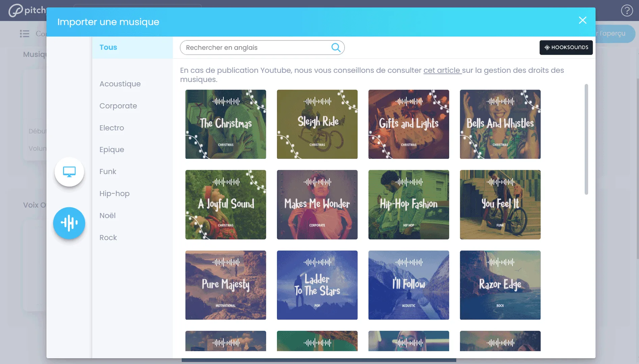The width and height of the screenshot is (639, 364).
Task: Click the HookSounds badge
Action: pyautogui.click(x=566, y=48)
